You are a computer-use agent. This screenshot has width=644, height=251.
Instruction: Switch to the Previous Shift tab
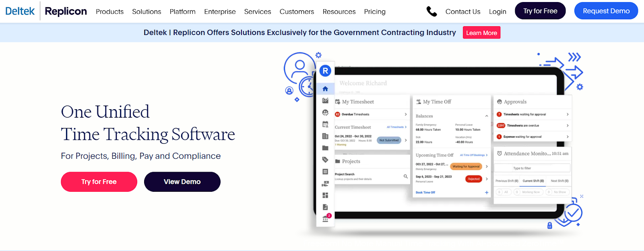point(507,181)
